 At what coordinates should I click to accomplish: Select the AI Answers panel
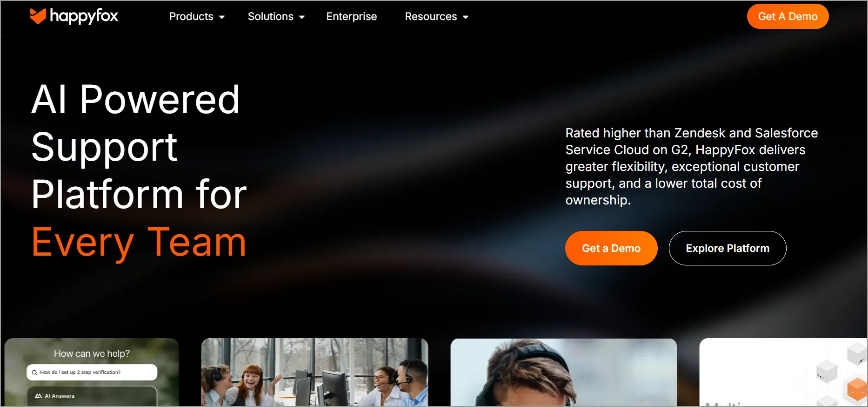coord(92,396)
